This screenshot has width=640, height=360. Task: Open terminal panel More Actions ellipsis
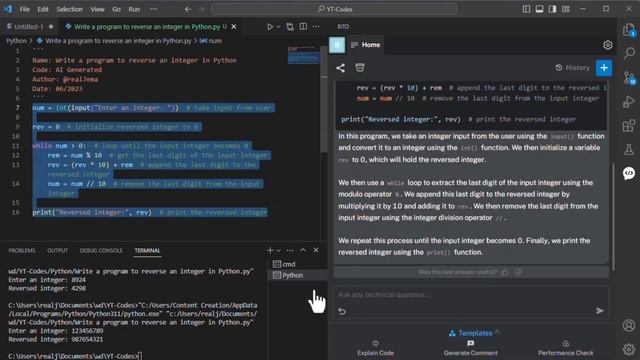[290, 250]
